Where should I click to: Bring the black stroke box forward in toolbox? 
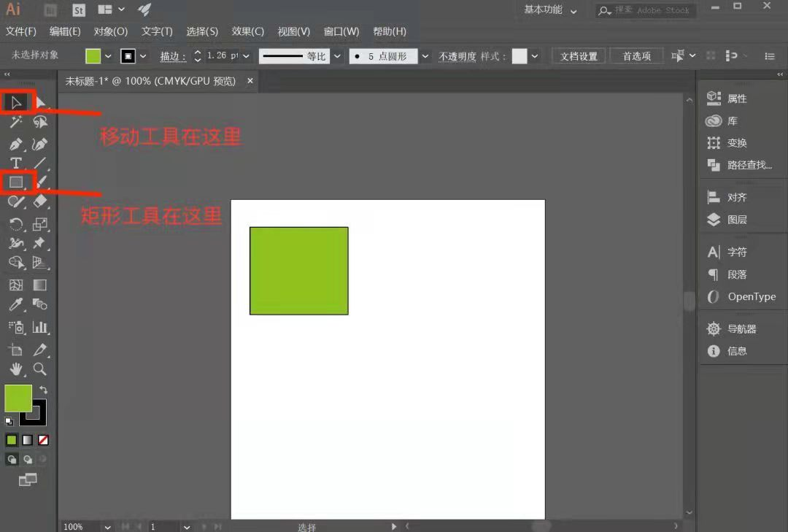pos(38,418)
